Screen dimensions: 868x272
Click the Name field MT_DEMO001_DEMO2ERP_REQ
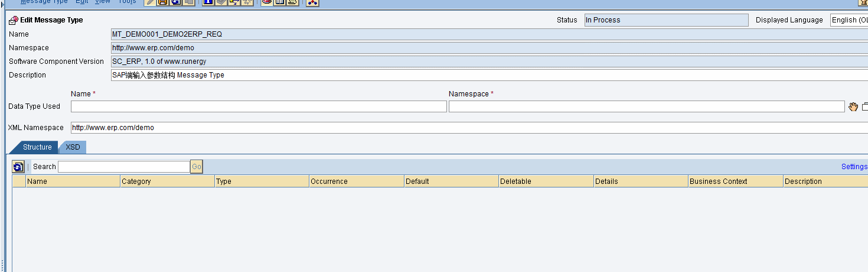(x=489, y=34)
